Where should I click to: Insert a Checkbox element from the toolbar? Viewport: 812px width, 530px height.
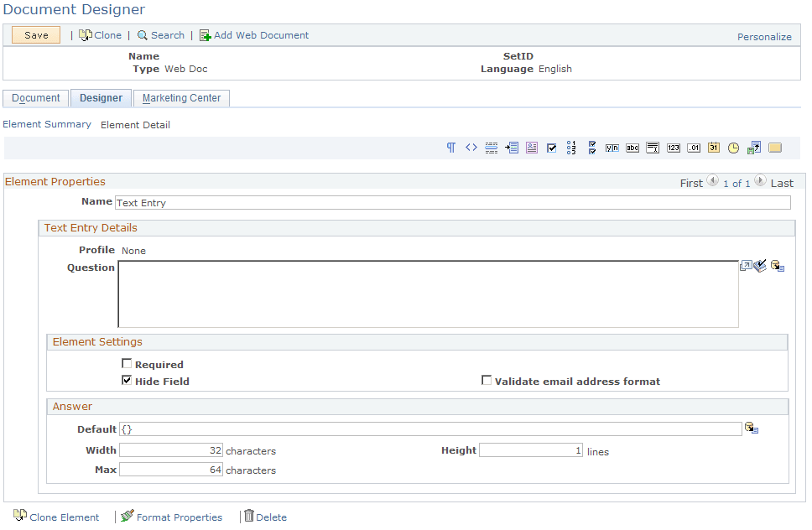pyautogui.click(x=551, y=147)
